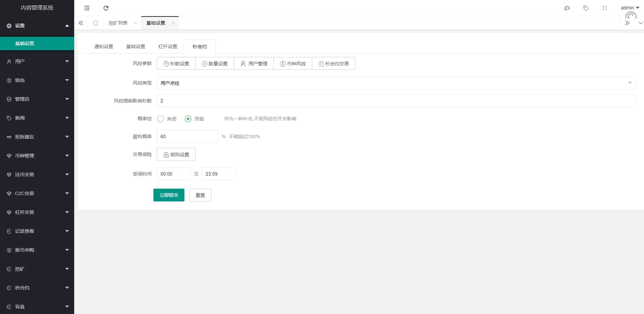Open the admin account dropdown
Viewport: 644px width, 314px height.
[x=630, y=8]
